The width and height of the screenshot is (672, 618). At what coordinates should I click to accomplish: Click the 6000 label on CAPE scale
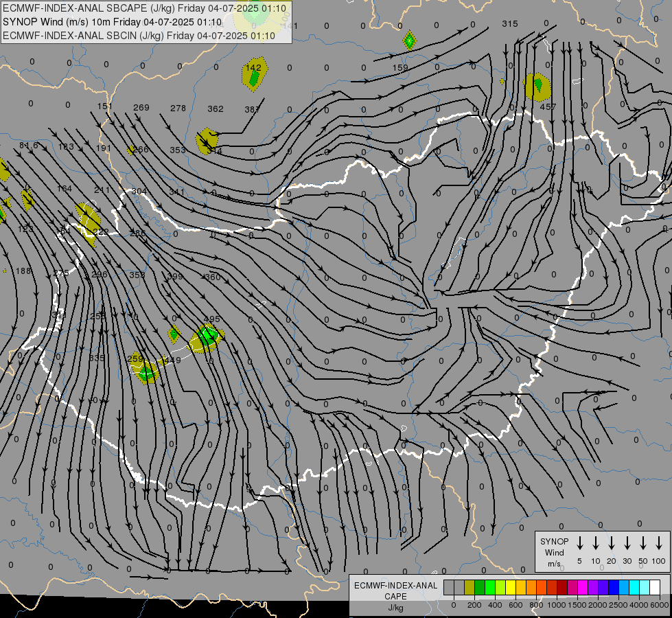[660, 605]
